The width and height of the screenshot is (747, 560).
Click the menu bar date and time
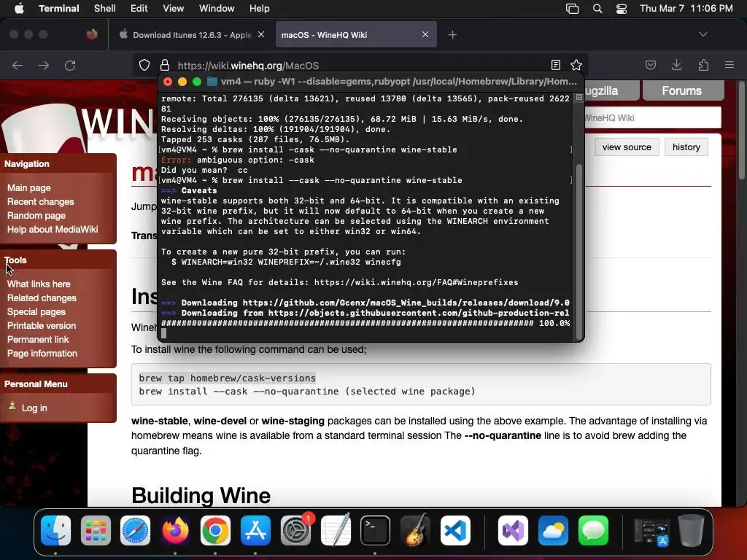point(686,9)
